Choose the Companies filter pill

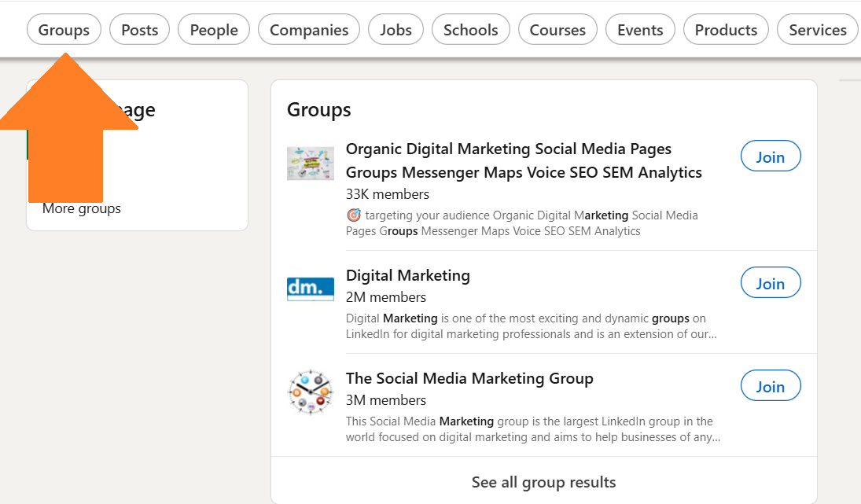(308, 30)
